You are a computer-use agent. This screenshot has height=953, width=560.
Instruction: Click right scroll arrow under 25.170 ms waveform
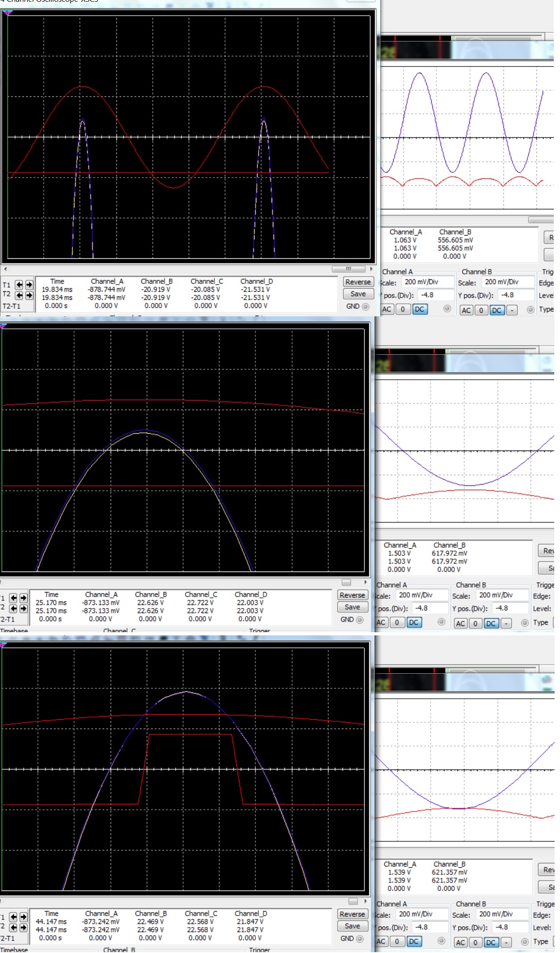tap(365, 582)
